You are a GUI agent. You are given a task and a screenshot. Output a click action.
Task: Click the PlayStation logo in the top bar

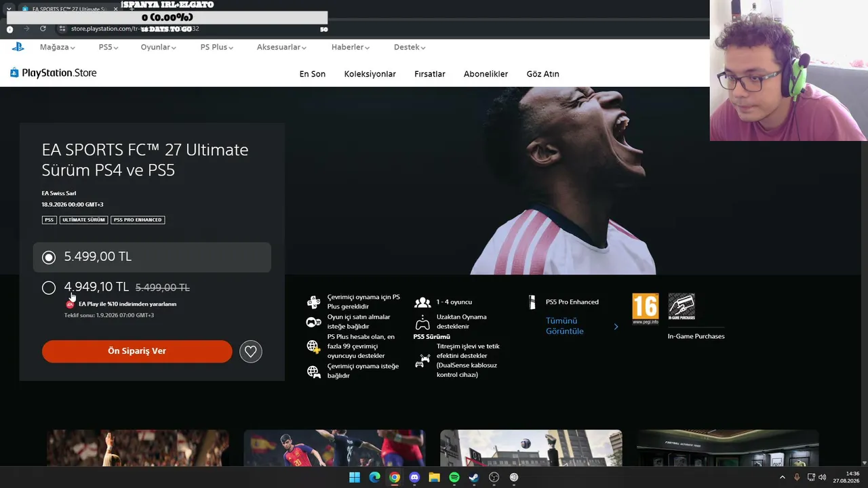pos(18,47)
